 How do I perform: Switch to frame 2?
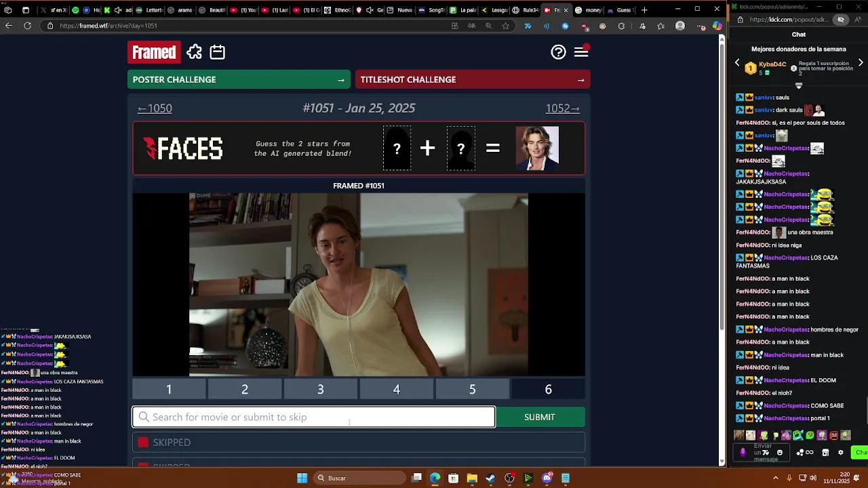tap(245, 389)
